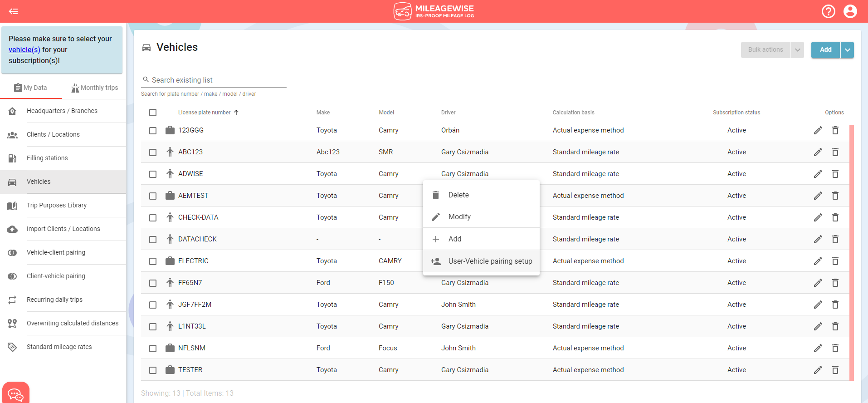Check the select-all vehicles checkbox in header

tap(153, 113)
